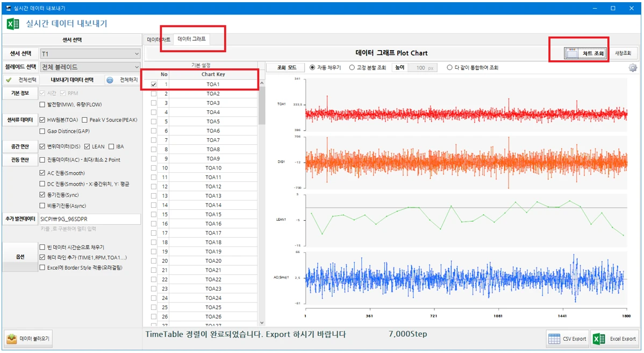Screen dimensions: 644x353
Task: Click the 차트 조회 chart view button
Action: tap(585, 53)
